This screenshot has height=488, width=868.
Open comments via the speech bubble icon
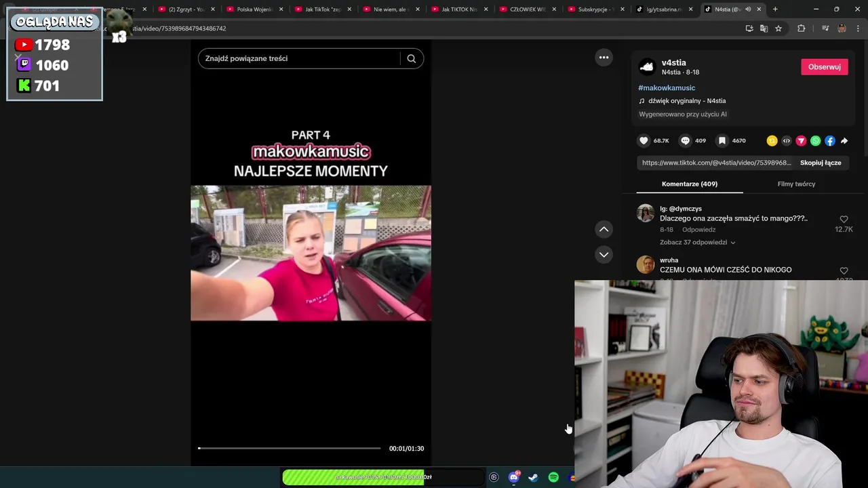(x=685, y=140)
